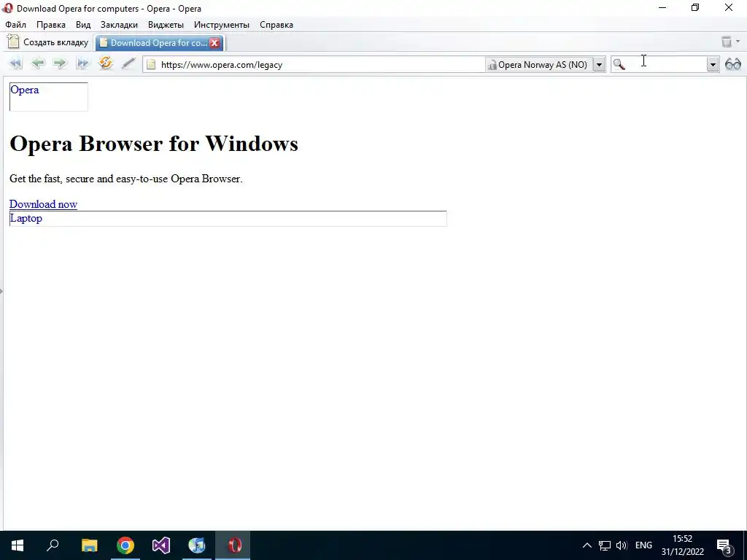Open the Закладки menu

(119, 25)
